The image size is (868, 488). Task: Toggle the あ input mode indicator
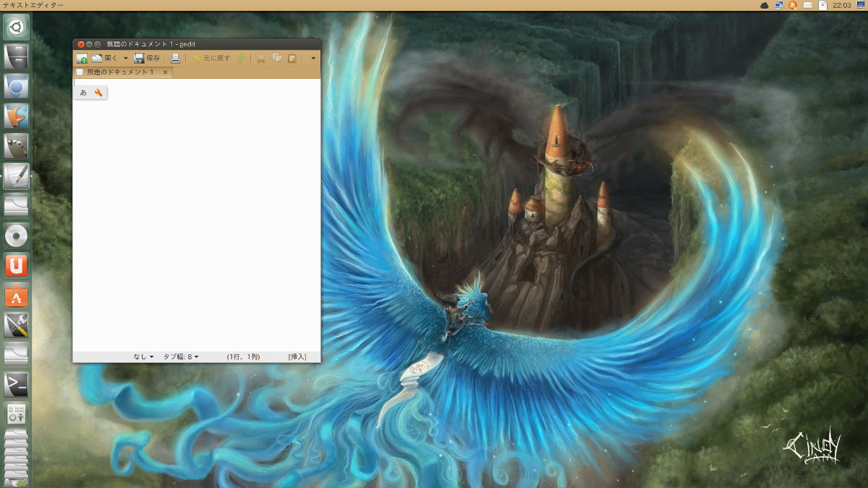(83, 93)
